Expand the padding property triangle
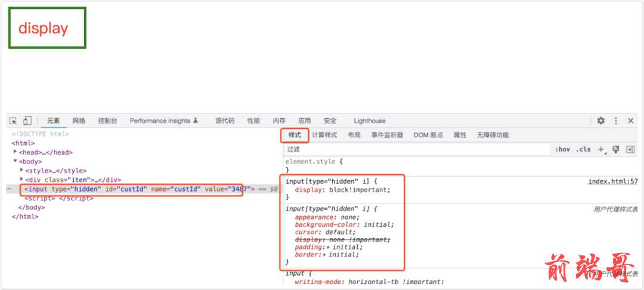This screenshot has width=644, height=290. 328,247
